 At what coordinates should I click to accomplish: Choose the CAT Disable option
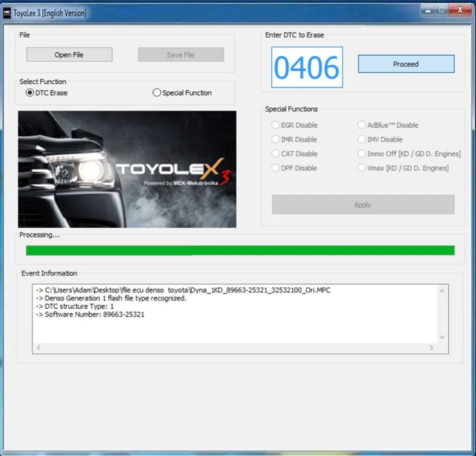[x=275, y=154]
